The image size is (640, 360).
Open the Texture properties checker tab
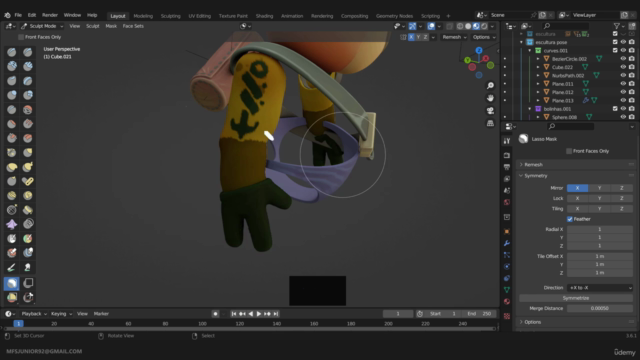[x=507, y=316]
